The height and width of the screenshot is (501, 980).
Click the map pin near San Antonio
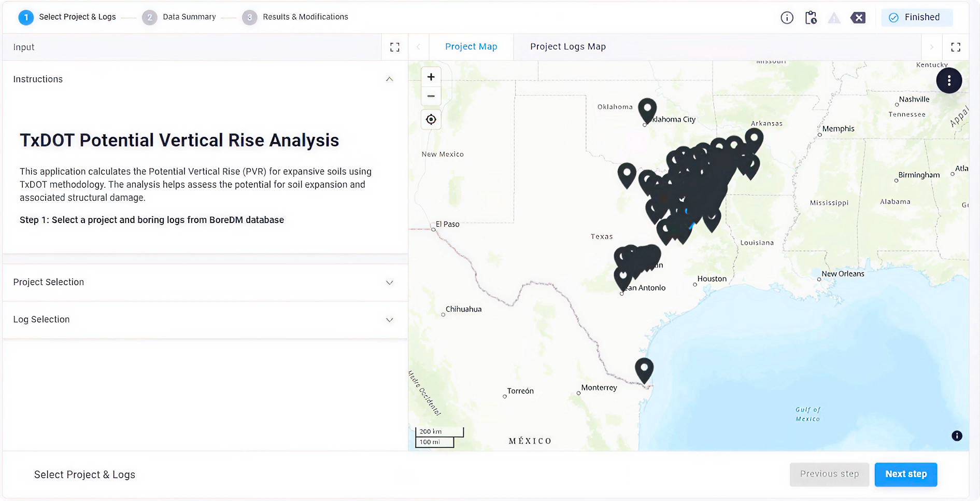tap(622, 277)
